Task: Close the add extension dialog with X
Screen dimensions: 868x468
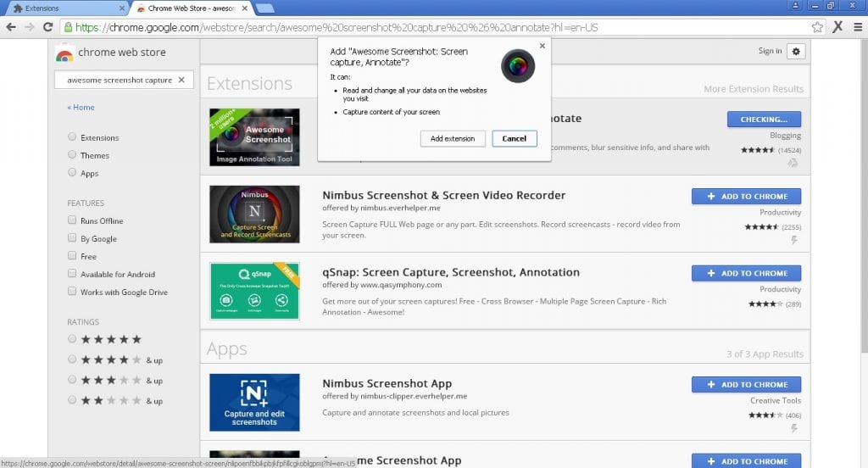Action: pos(542,47)
